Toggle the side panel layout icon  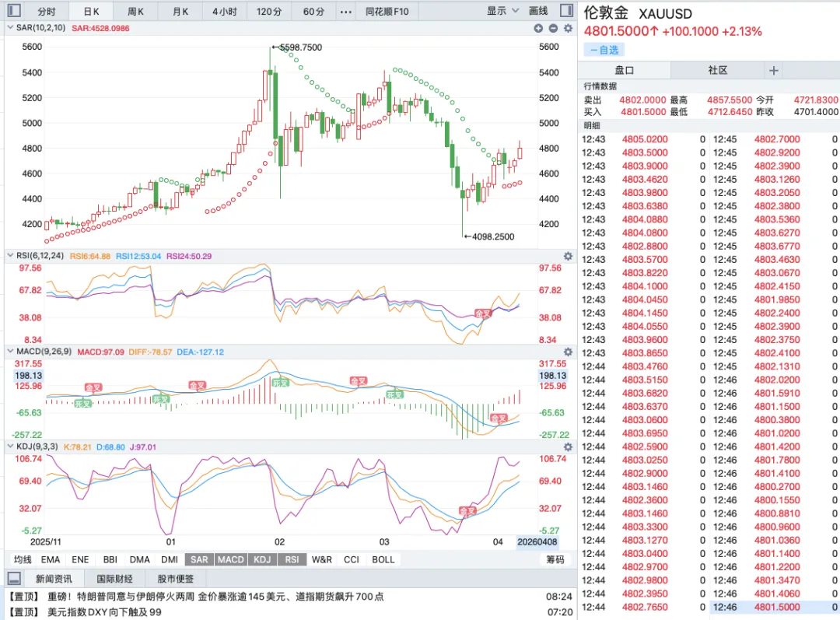tap(568, 11)
